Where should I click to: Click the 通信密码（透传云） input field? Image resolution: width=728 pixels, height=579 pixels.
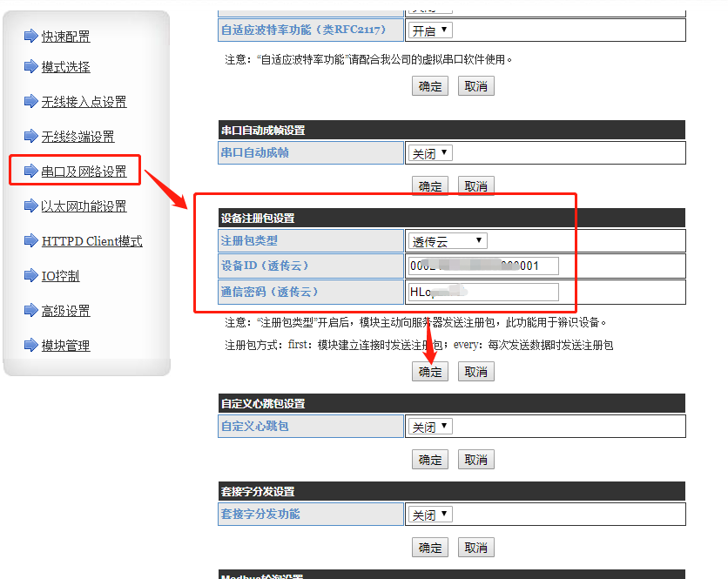coord(482,292)
